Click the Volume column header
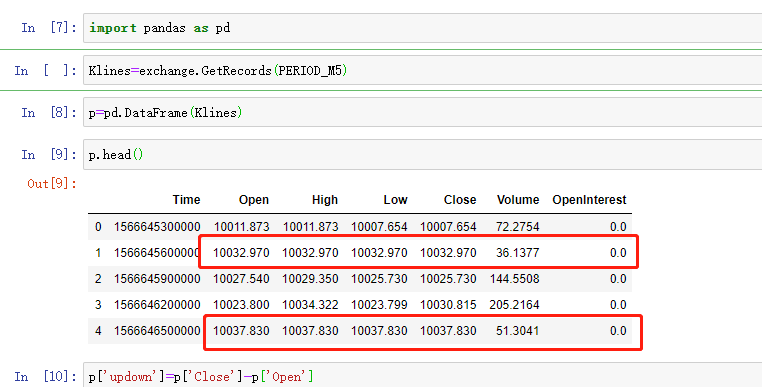 pos(518,200)
